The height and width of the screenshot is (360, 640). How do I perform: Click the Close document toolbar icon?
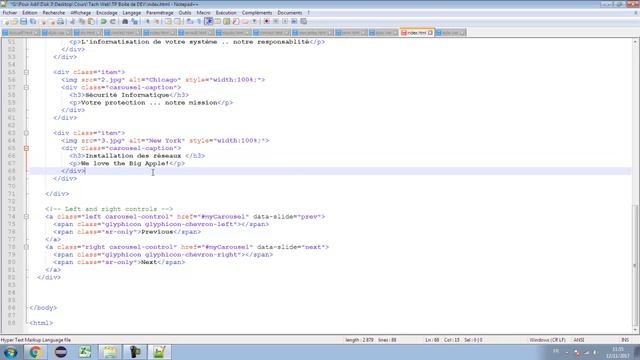click(x=42, y=21)
